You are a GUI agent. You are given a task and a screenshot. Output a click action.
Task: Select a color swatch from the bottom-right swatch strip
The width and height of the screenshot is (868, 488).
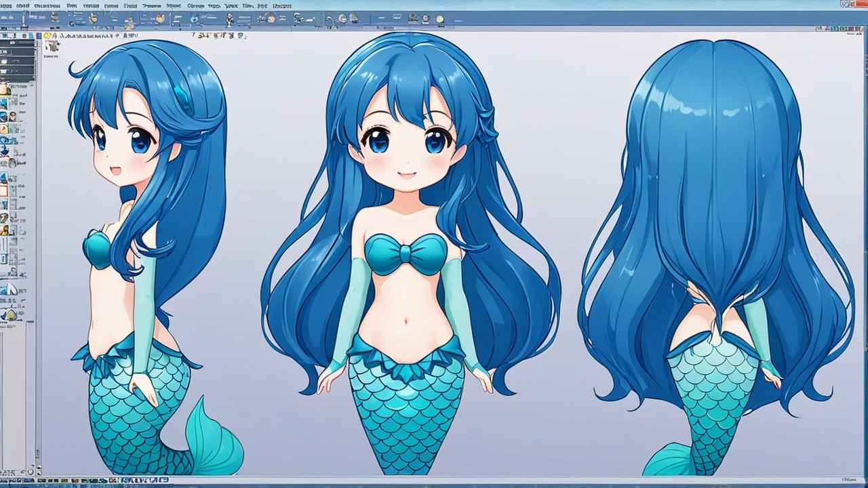click(x=848, y=29)
